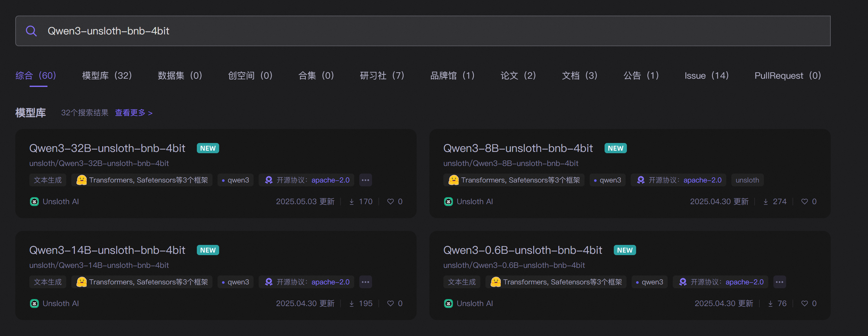Click the unsloth/Qwen3-32B-unsloth-bnb-4bit path text

[99, 163]
